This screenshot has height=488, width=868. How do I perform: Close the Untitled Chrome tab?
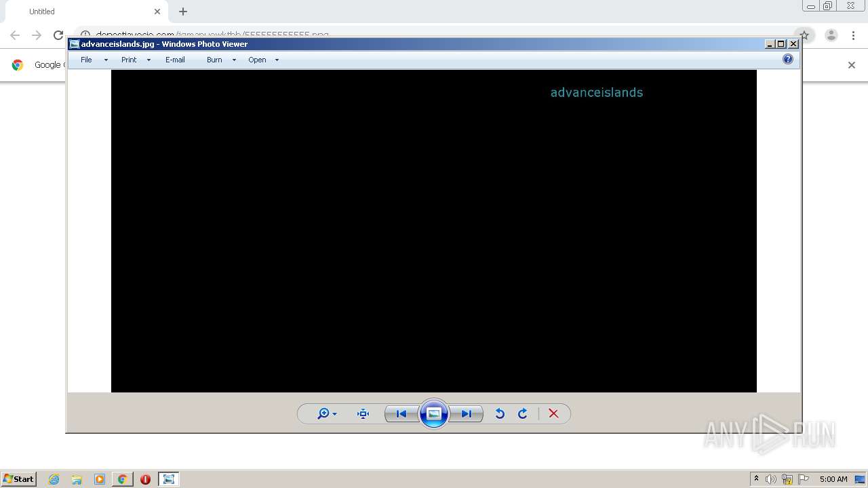[x=157, y=12]
